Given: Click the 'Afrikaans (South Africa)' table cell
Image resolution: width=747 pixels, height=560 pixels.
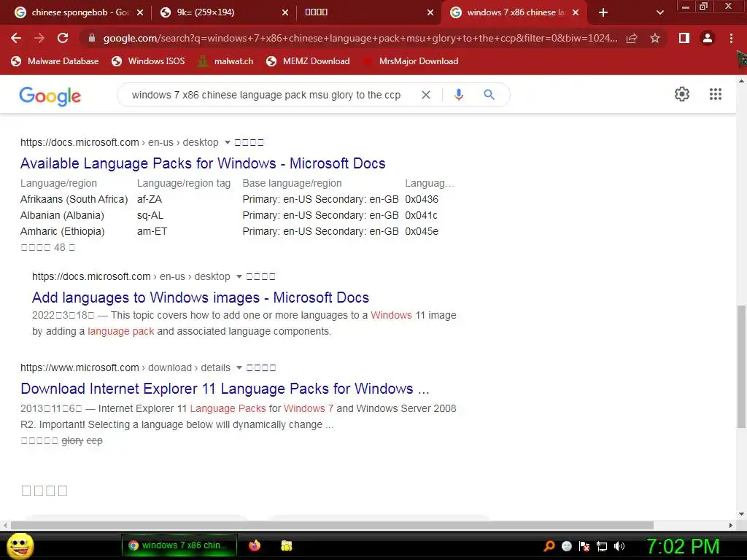Looking at the screenshot, I should tap(74, 199).
